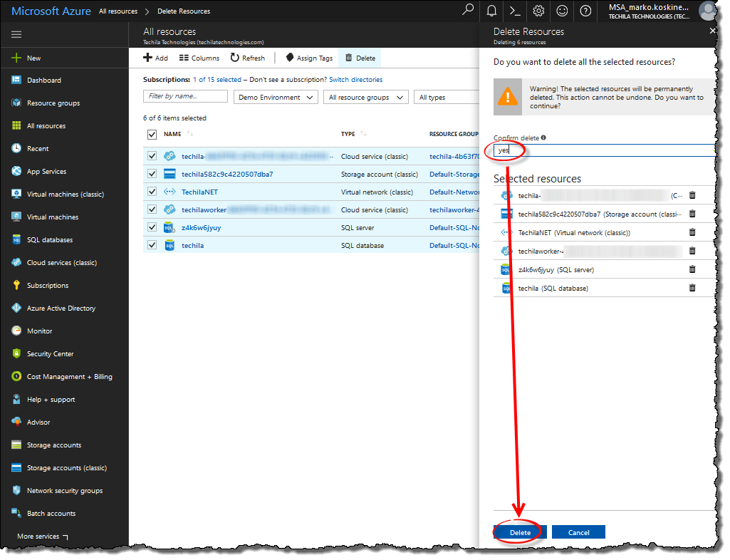Click the Confirm delete info icon
Screen dimensions: 730x560
pyautogui.click(x=543, y=138)
